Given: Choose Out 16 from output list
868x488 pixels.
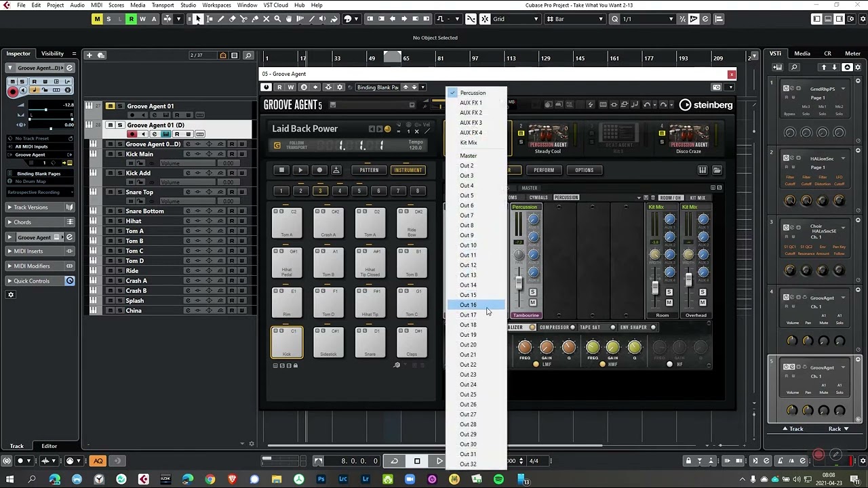Looking at the screenshot, I should [476, 305].
